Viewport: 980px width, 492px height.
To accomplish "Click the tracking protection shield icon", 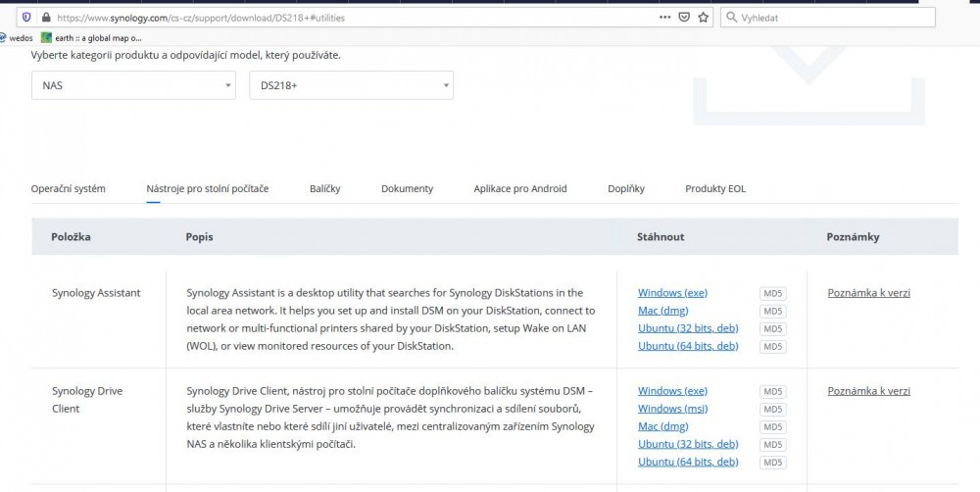I will [x=25, y=18].
